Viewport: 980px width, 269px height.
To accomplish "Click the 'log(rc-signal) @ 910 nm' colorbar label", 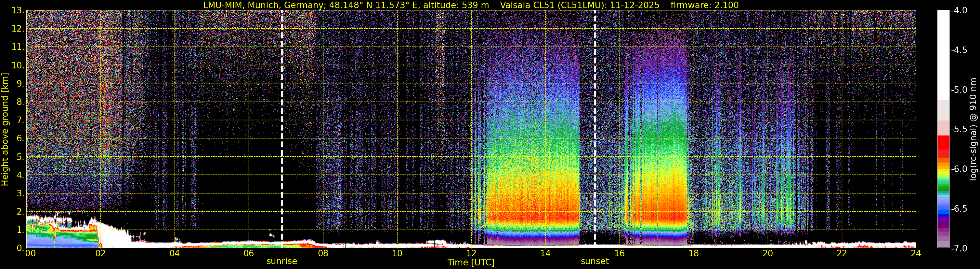I will [973, 130].
